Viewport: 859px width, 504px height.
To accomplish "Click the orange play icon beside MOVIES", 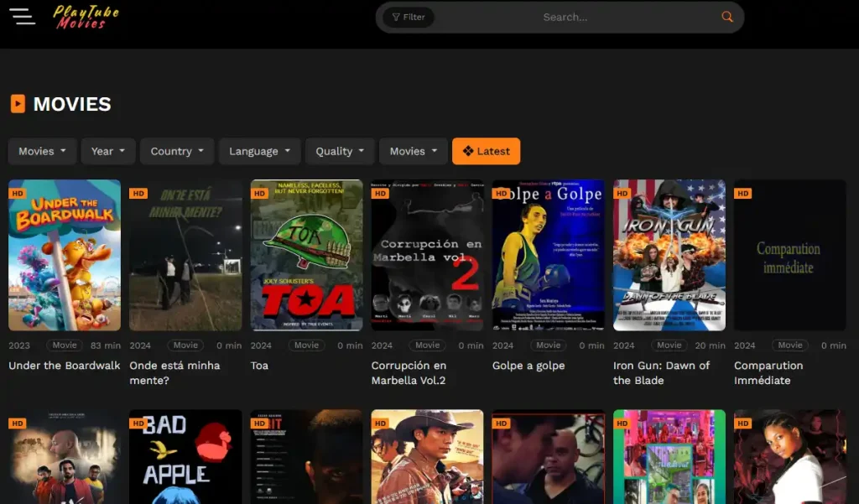I will click(18, 103).
